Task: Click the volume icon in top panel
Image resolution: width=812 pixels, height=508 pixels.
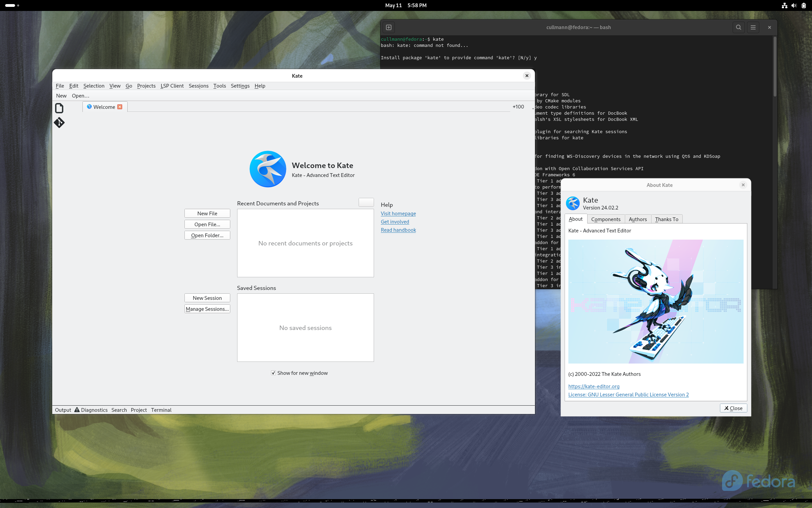Action: pos(794,5)
